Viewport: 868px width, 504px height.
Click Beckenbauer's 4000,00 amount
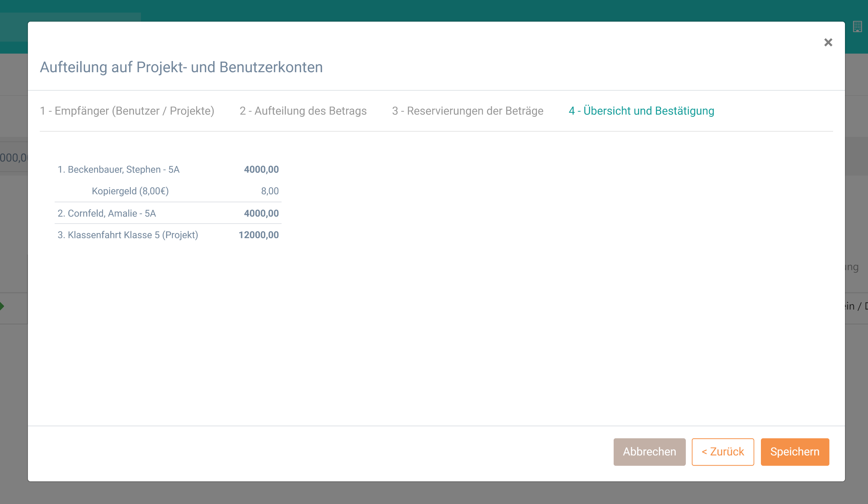click(261, 170)
